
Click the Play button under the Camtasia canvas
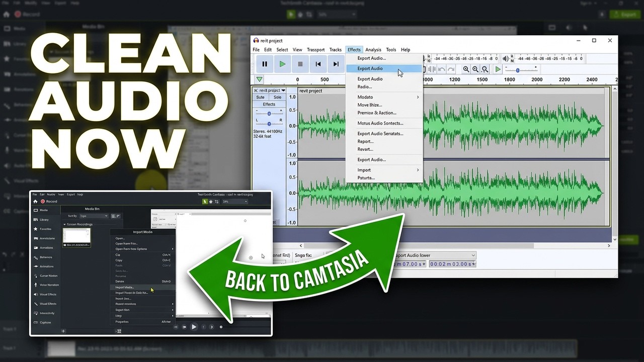click(x=194, y=327)
